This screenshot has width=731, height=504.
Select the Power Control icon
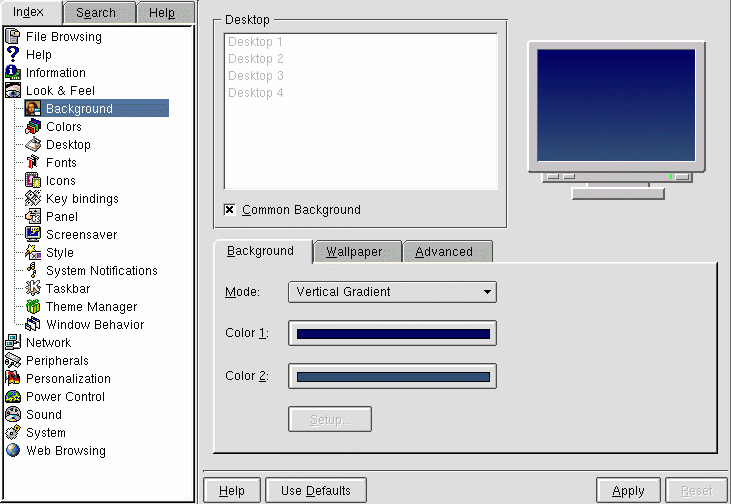tap(13, 397)
